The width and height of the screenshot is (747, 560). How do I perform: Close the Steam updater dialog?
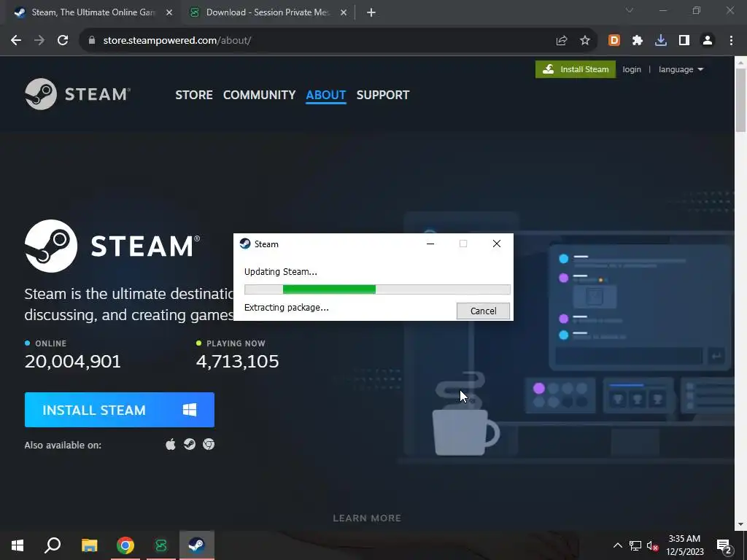point(496,244)
